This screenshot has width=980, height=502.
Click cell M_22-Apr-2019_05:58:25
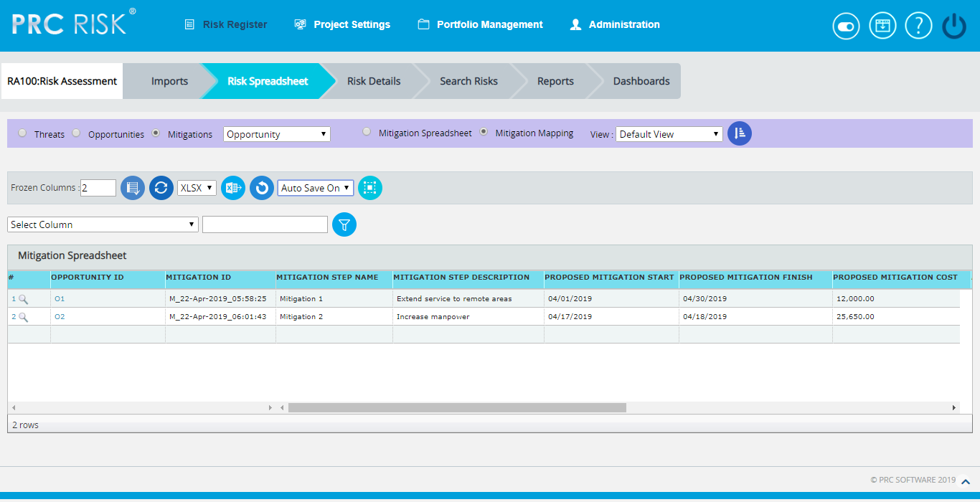220,299
